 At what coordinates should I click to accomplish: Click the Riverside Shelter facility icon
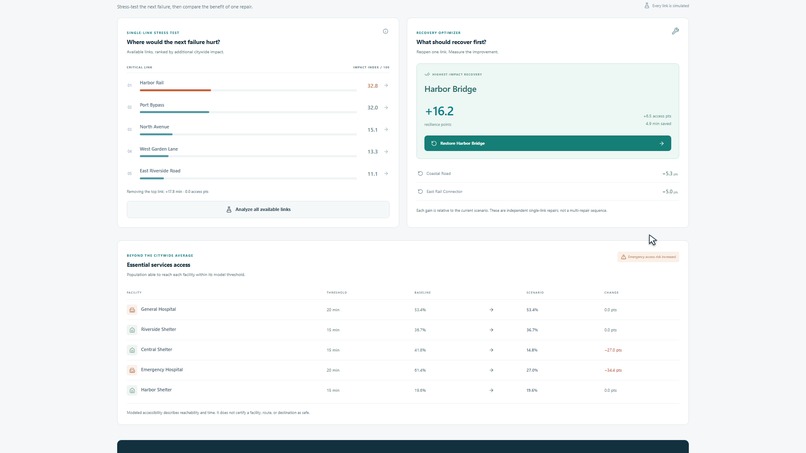point(132,330)
